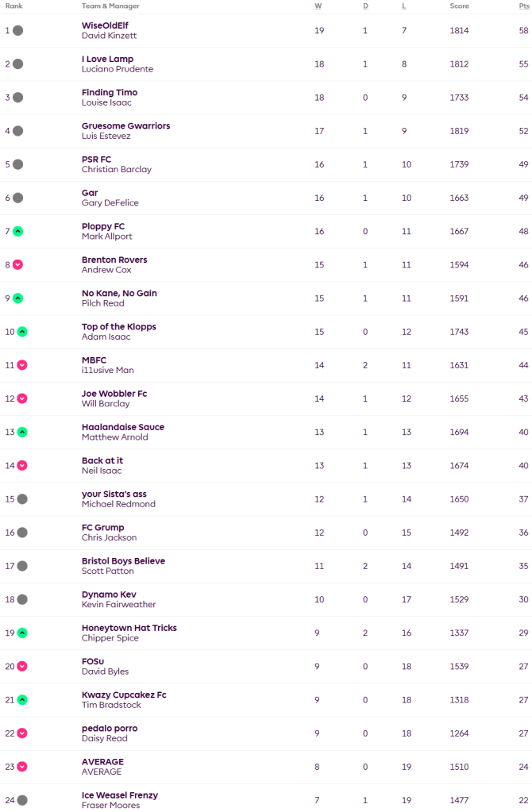Click pink down-arrow beside Joe Wobbler Fc
The width and height of the screenshot is (532, 812).
(x=22, y=398)
